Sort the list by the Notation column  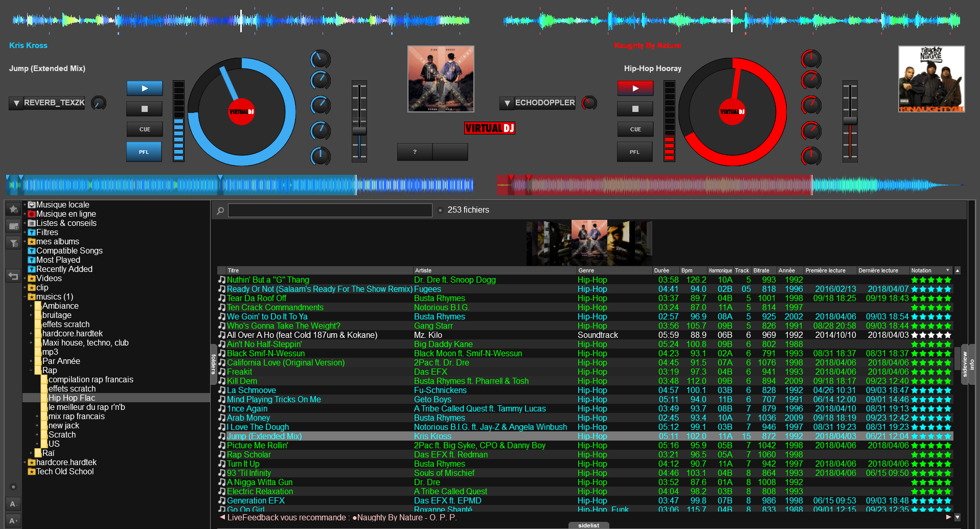[930, 270]
